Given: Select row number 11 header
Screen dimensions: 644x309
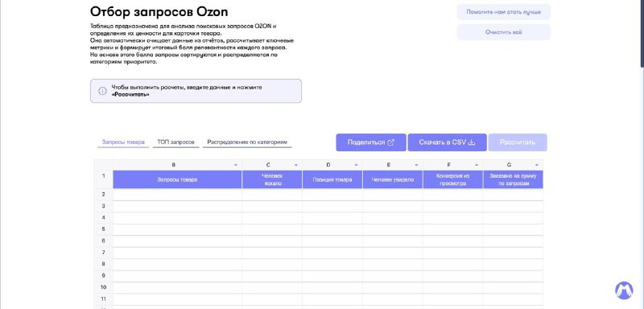Looking at the screenshot, I should tap(104, 299).
